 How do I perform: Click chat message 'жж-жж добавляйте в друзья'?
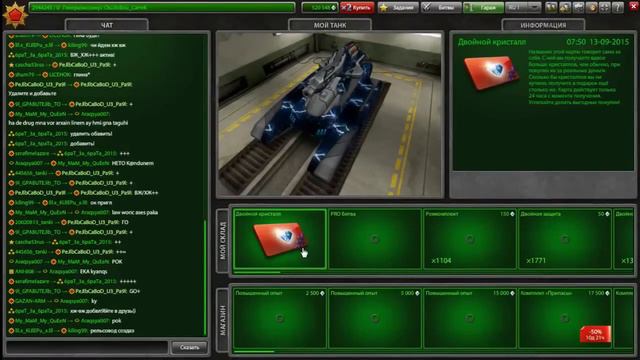[x=103, y=311]
